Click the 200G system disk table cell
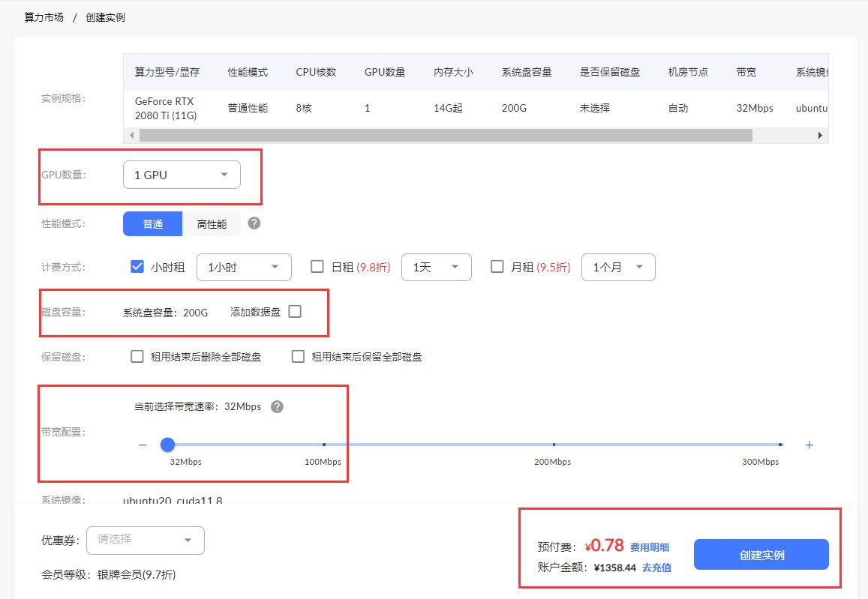The width and height of the screenshot is (868, 599). coord(514,109)
